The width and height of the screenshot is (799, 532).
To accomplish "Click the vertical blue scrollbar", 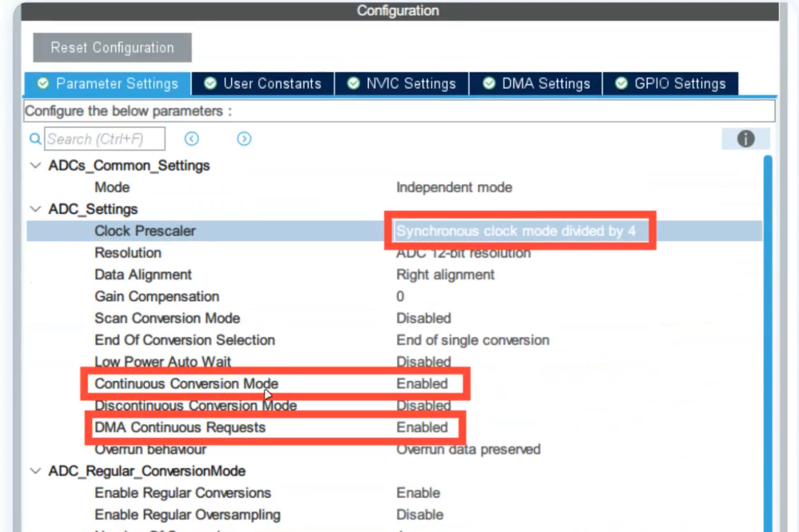I will click(x=767, y=340).
